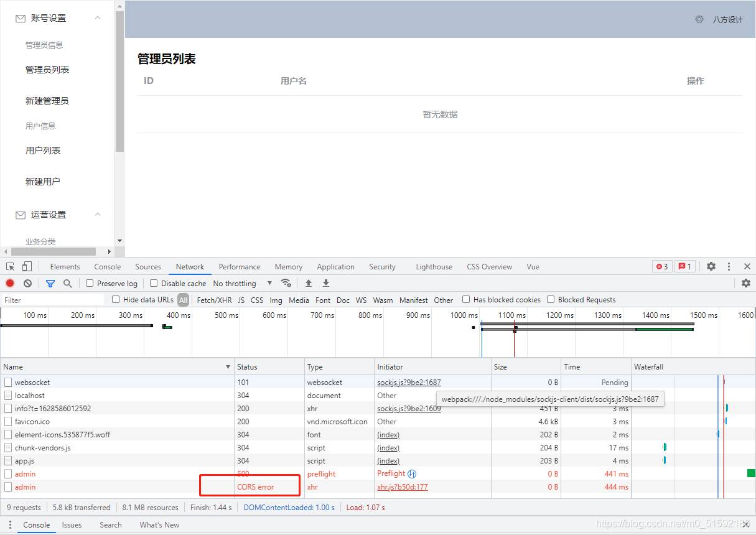Switch to the Console tab
Viewport: 756px width, 535px height.
(108, 267)
